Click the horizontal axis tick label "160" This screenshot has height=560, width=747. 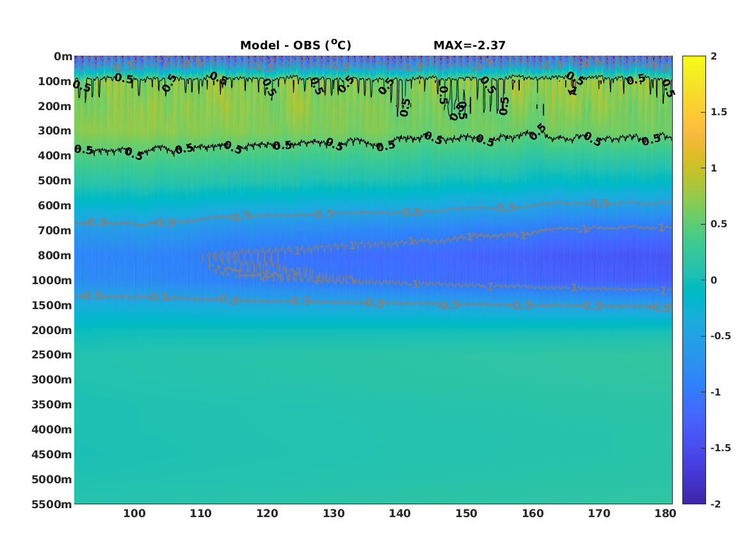533,513
